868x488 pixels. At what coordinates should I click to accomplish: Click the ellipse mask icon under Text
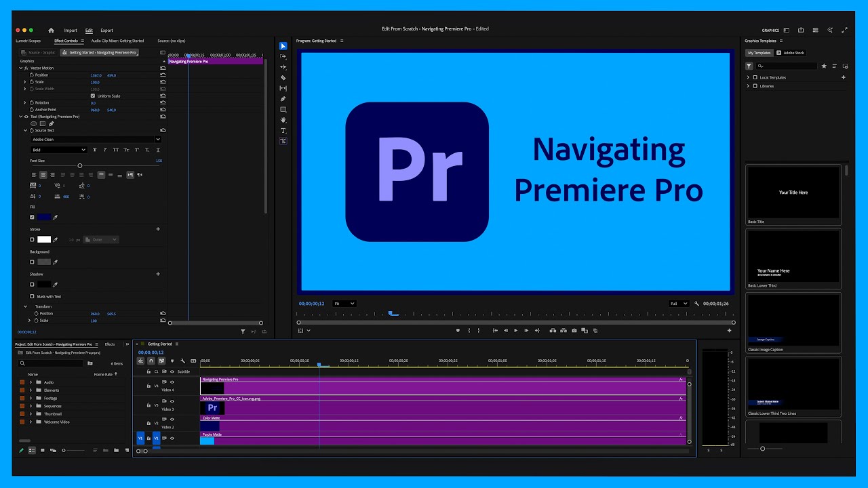pyautogui.click(x=34, y=123)
